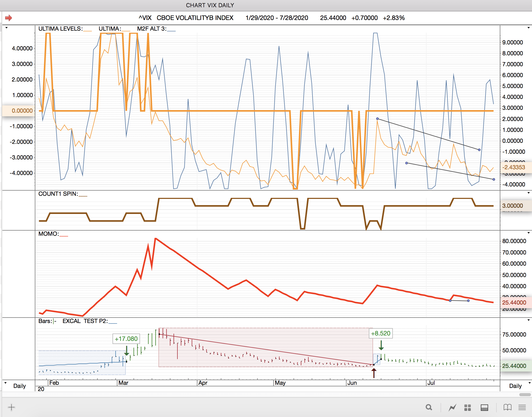This screenshot has width=532, height=417.
Task: Open the COUNT1 SPIN pane dropdown arrow
Action: [x=528, y=193]
